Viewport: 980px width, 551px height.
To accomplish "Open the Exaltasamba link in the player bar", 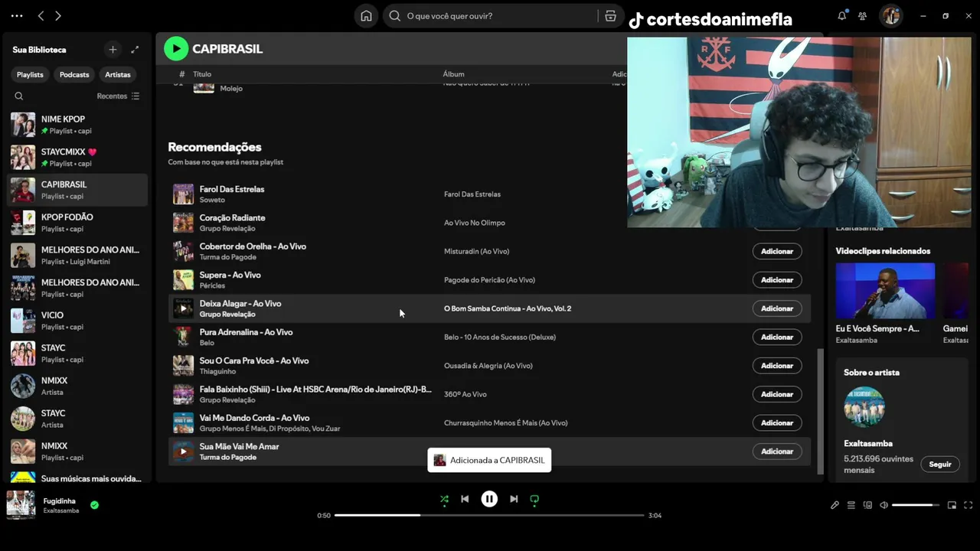I will pyautogui.click(x=61, y=510).
